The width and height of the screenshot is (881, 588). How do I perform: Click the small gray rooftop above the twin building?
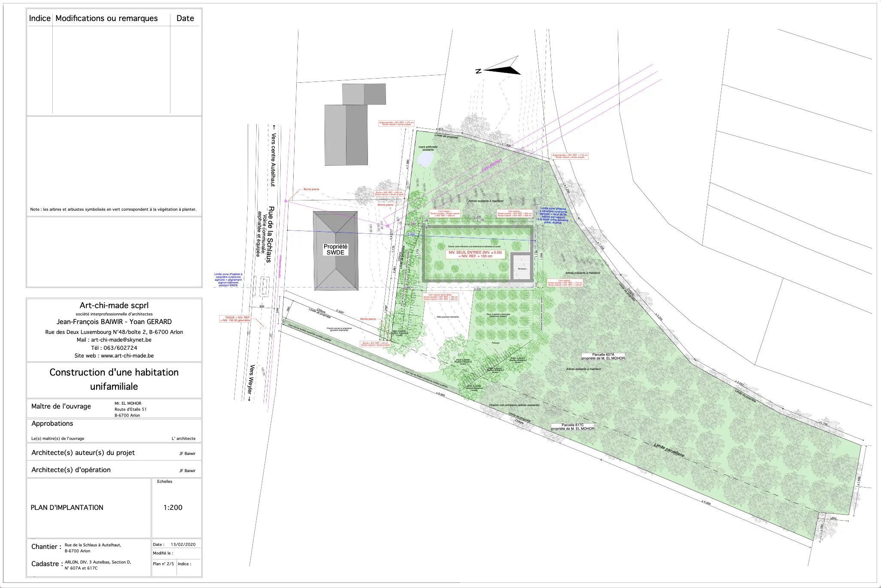(364, 94)
